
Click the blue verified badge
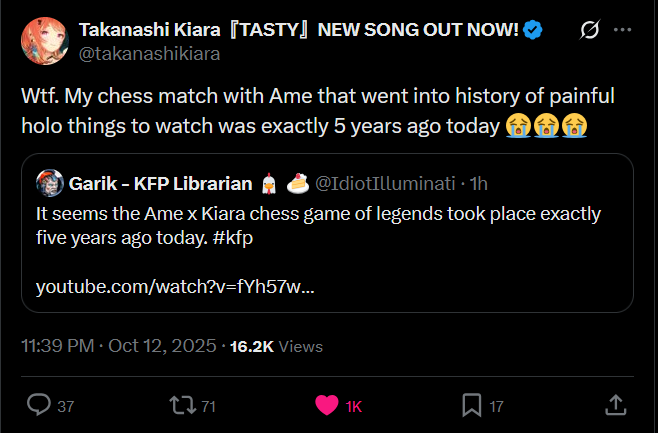pyautogui.click(x=534, y=31)
